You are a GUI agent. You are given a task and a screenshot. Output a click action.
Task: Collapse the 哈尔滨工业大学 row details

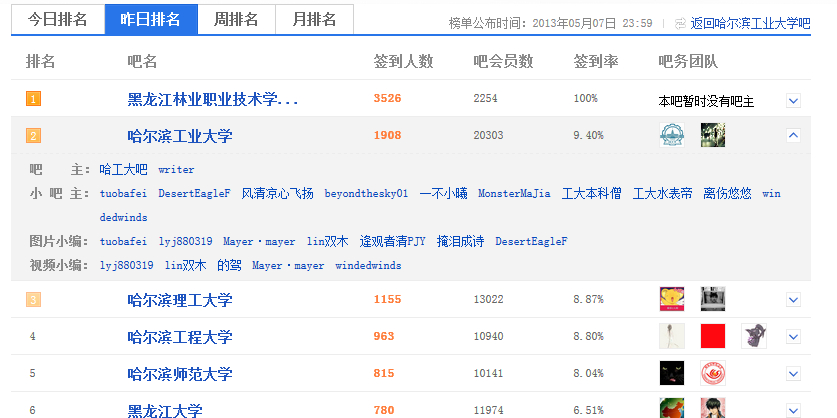pos(793,136)
